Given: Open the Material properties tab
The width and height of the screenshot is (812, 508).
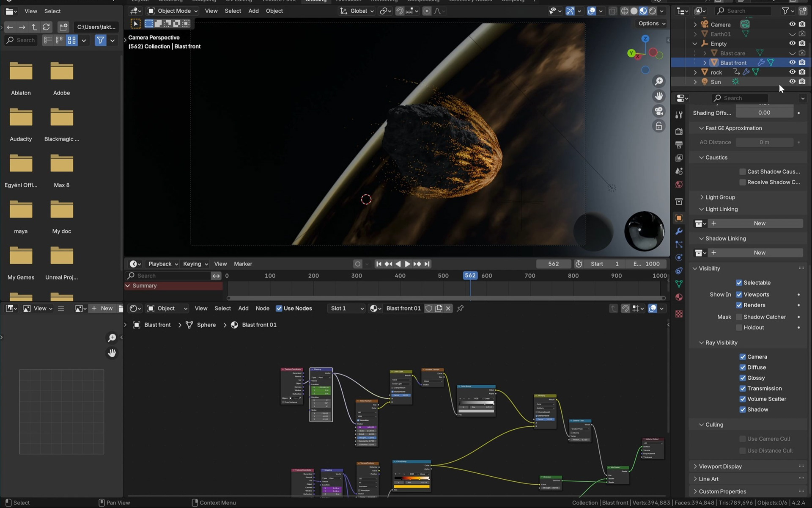Looking at the screenshot, I should click(679, 297).
